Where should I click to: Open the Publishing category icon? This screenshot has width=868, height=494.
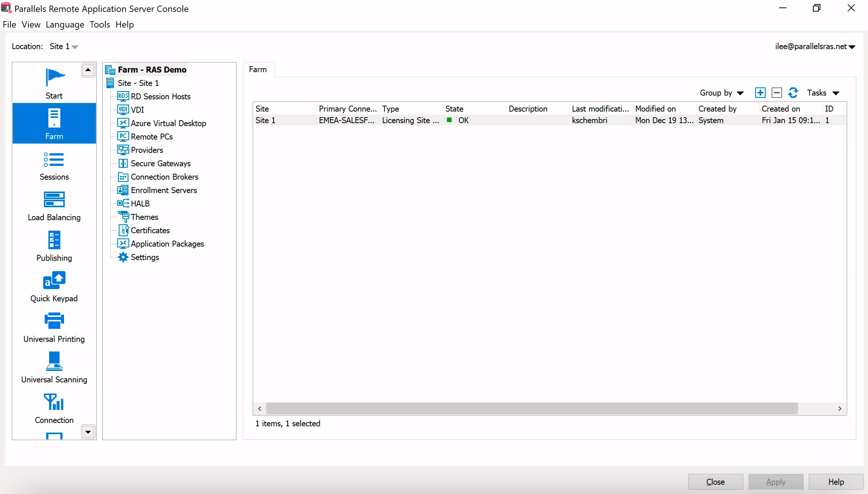tap(54, 240)
